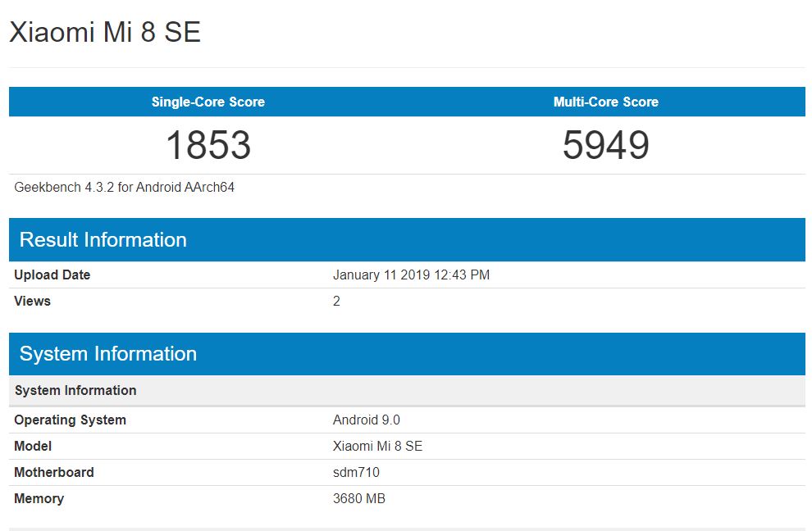Click the Xiaomi Mi 8 SE model value
812x531 pixels.
[377, 446]
